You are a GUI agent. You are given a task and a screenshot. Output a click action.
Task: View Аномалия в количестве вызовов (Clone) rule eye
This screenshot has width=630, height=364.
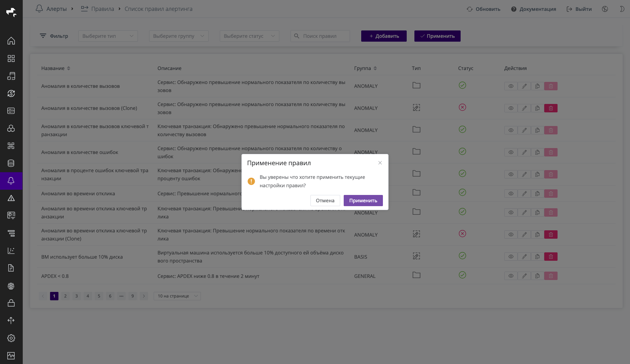pos(511,108)
